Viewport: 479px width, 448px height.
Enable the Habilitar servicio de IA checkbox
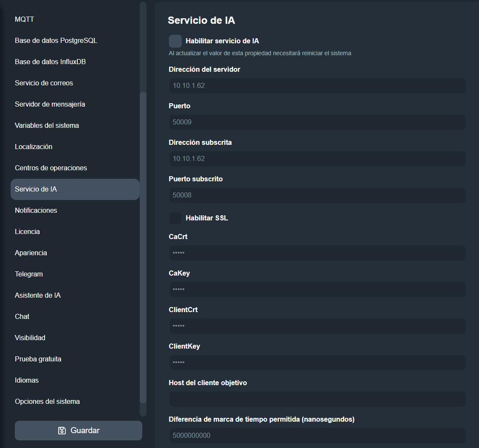(175, 41)
